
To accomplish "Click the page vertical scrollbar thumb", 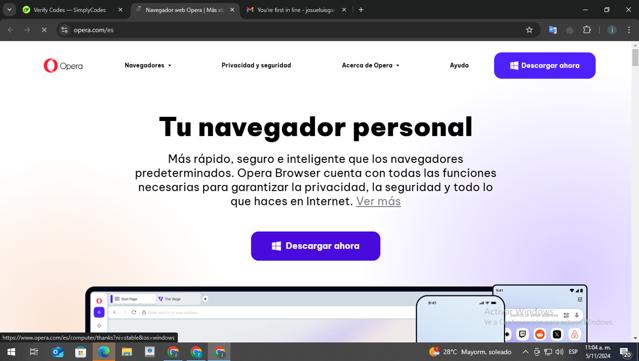I will point(635,57).
